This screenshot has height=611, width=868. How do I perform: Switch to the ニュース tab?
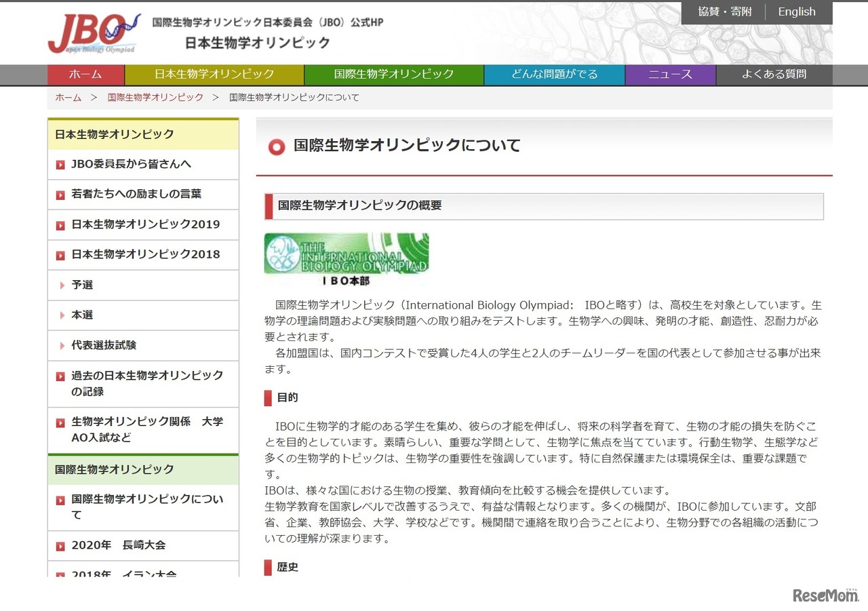670,75
